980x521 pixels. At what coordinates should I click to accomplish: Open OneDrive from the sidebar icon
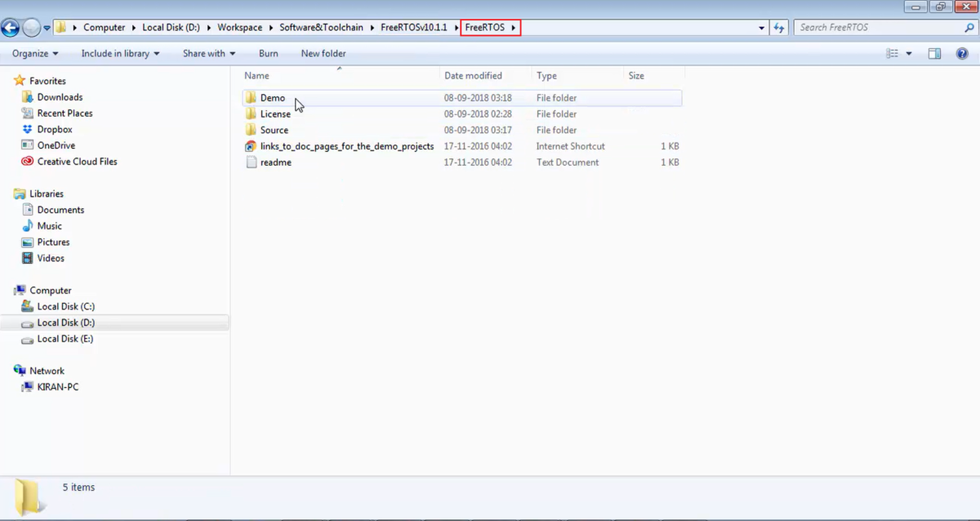27,145
